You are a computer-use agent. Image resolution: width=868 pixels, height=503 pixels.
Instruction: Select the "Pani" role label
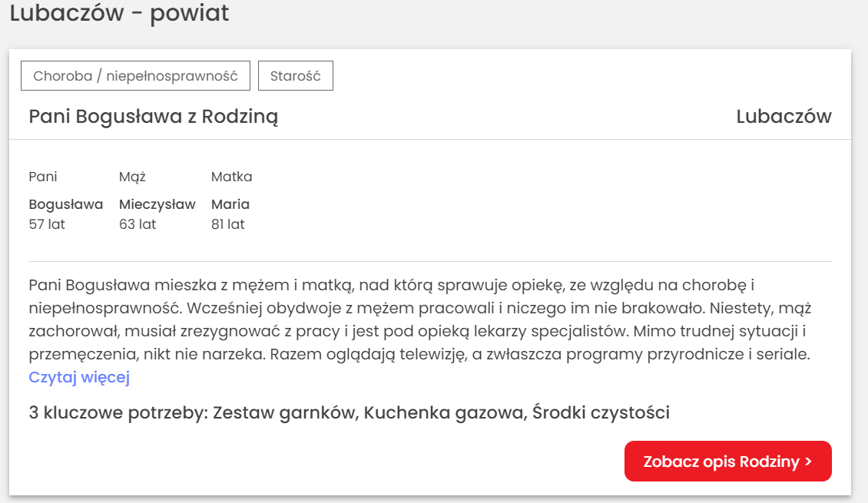[x=43, y=177]
